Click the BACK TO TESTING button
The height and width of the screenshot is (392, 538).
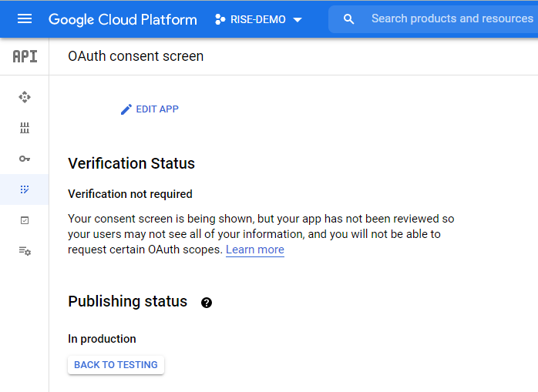tap(116, 365)
